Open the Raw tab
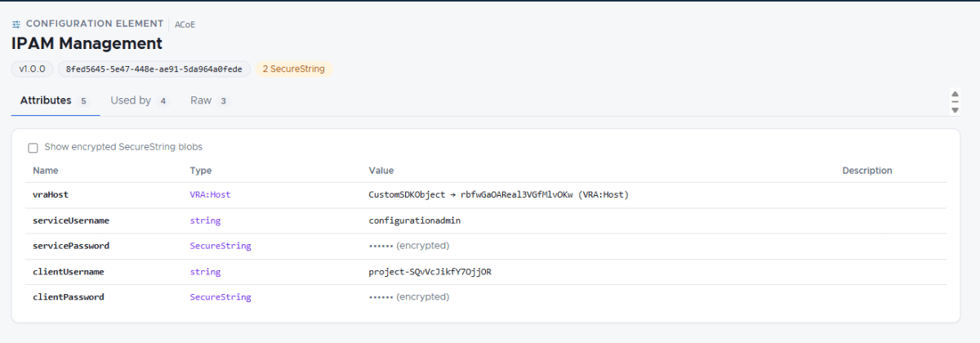 pyautogui.click(x=209, y=100)
